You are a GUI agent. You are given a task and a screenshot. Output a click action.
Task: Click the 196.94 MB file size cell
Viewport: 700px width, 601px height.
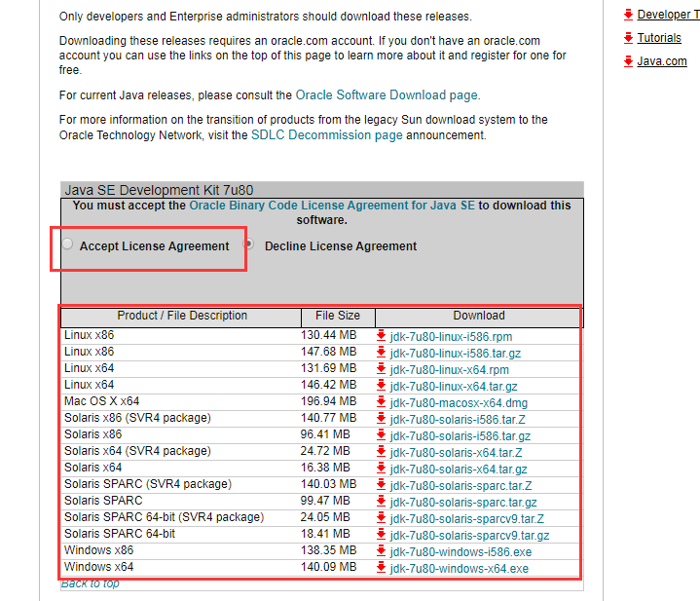tap(328, 401)
